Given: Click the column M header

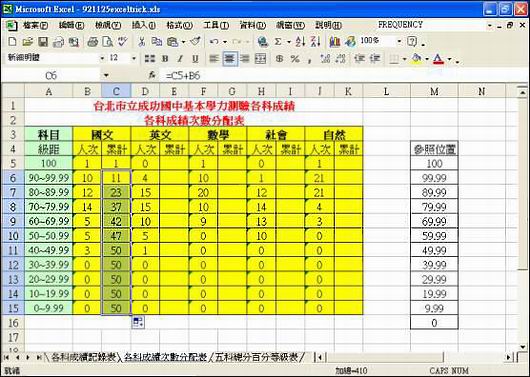Looking at the screenshot, I should coord(434,91).
